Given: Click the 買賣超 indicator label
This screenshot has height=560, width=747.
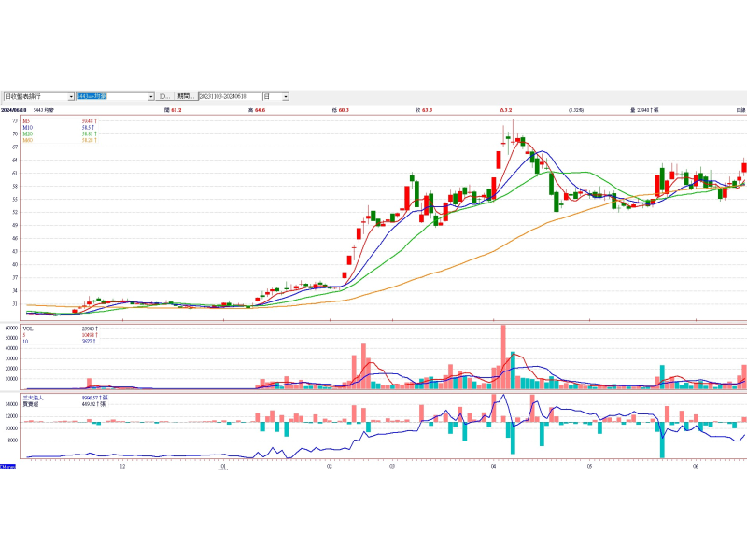Looking at the screenshot, I should pos(32,403).
